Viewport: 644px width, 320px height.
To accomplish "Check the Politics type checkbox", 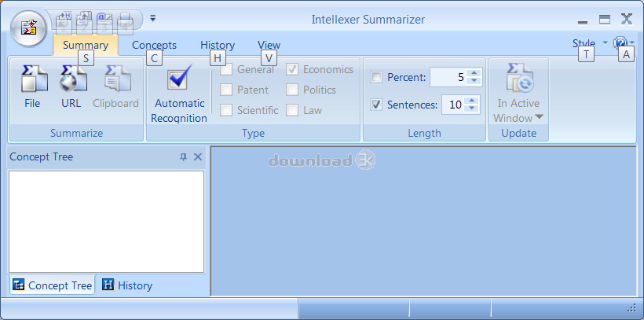I will coord(292,90).
